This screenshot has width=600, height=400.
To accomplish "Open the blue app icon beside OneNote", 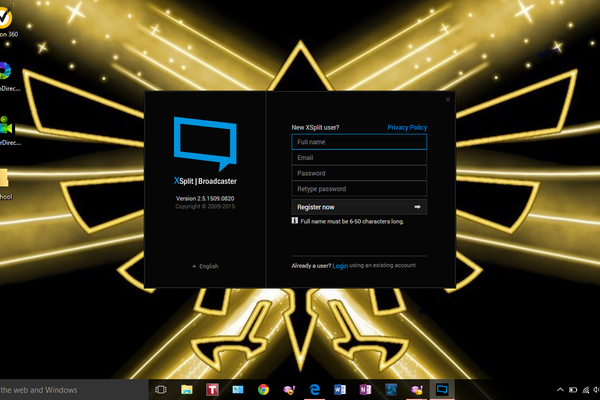I will [x=391, y=390].
